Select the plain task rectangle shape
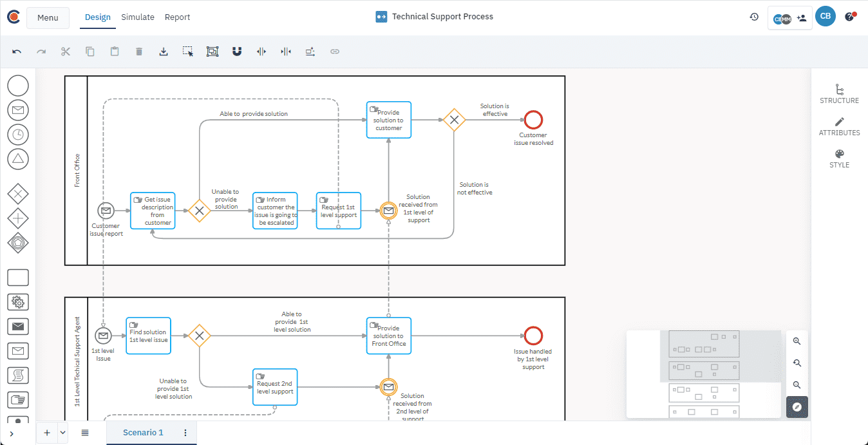 [x=18, y=278]
